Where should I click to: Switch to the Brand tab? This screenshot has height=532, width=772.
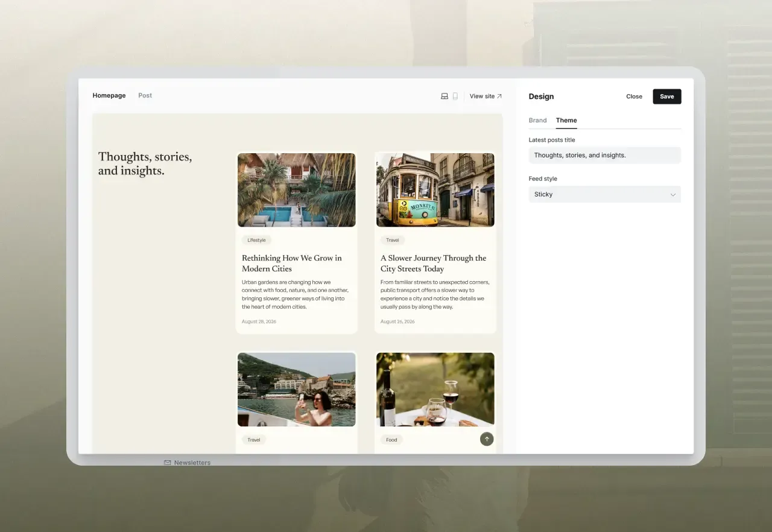(537, 121)
